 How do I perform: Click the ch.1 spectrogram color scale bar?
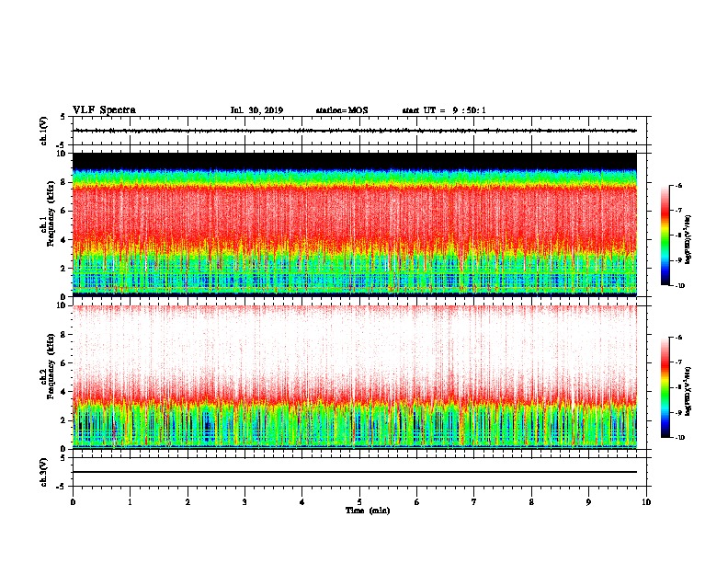click(665, 236)
